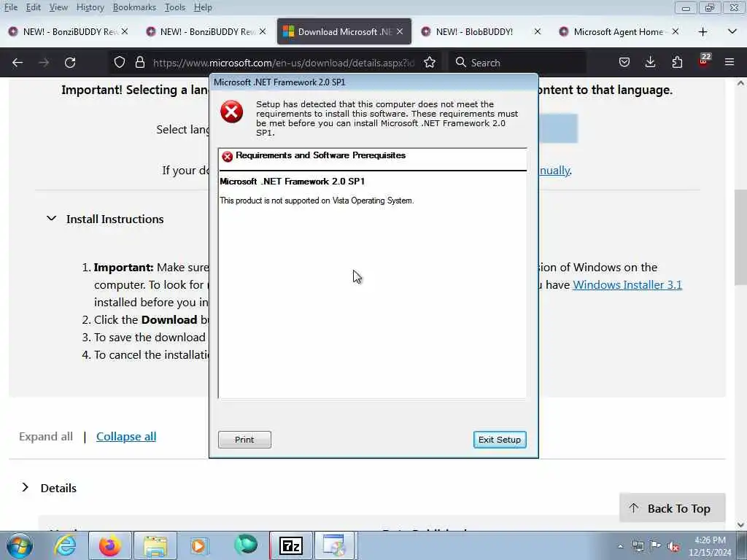The width and height of the screenshot is (747, 560).
Task: Open the Firefox hamburger menu
Action: (x=729, y=63)
